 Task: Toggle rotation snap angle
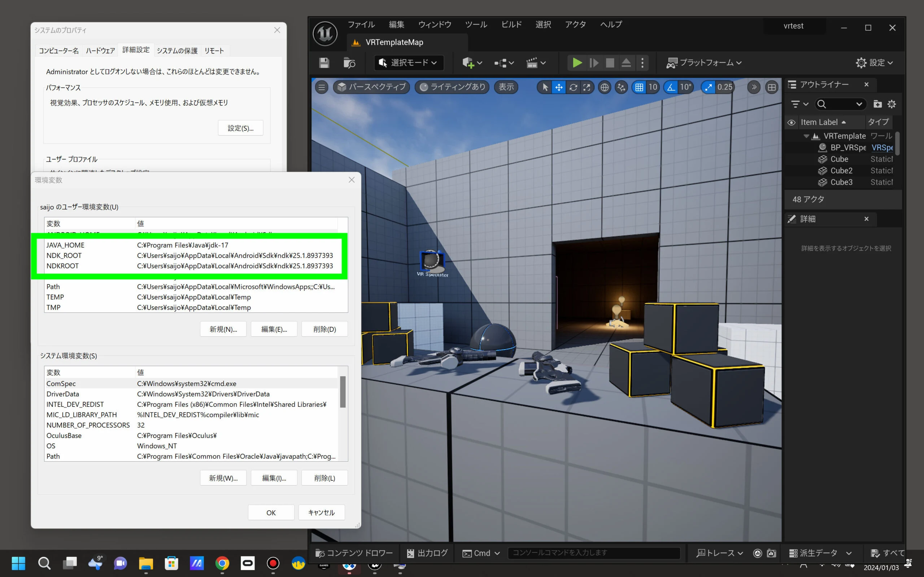point(671,87)
